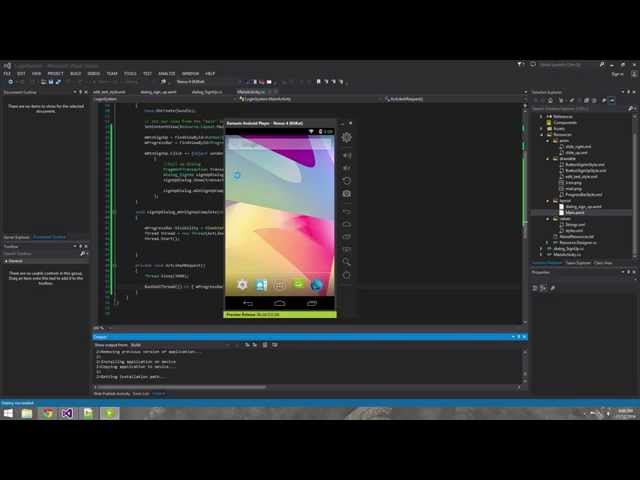
Task: Click volume up icon in Android Player sidebar
Action: 347,156
